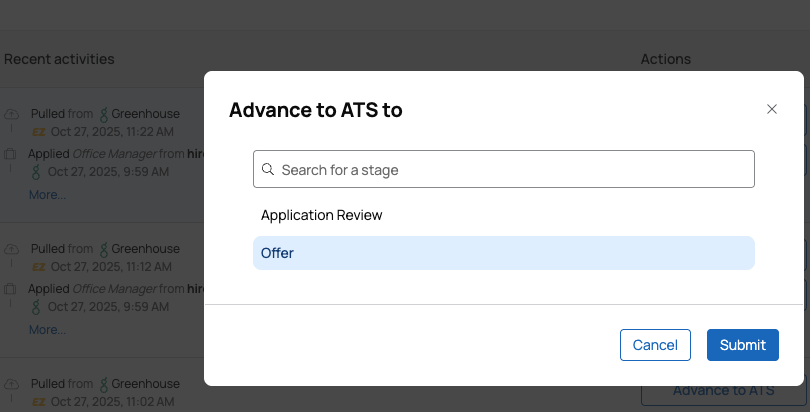Click the cloud pull icon beside 11:22 AM entry

click(x=11, y=114)
